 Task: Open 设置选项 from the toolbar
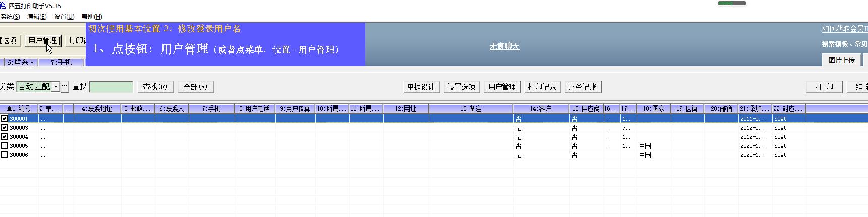[x=461, y=87]
